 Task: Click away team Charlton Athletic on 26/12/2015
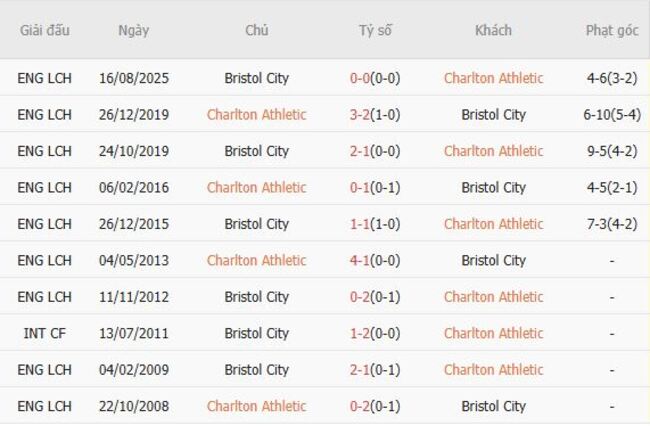tap(493, 224)
